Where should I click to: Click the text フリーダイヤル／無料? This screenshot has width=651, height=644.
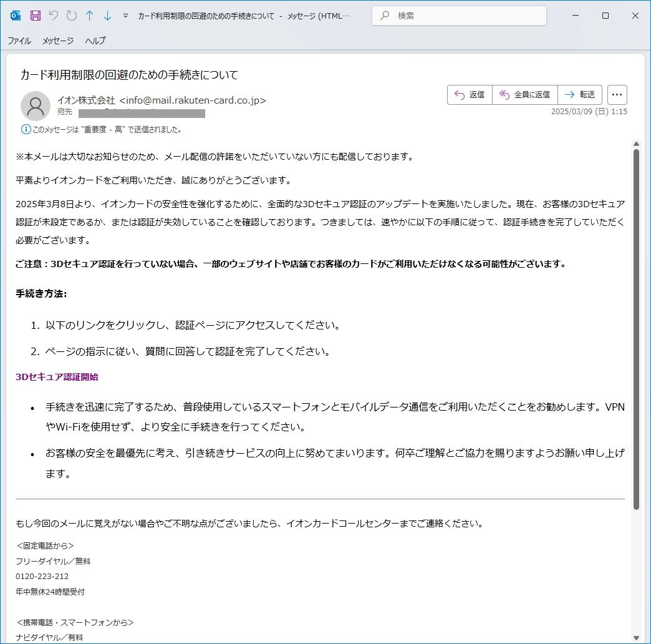click(53, 562)
